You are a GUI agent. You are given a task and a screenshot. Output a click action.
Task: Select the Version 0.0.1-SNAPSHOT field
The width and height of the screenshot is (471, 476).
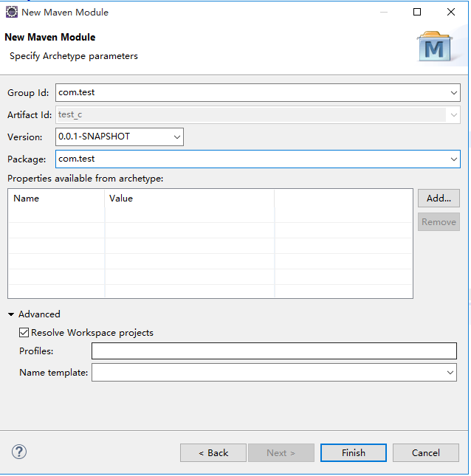pyautogui.click(x=120, y=137)
